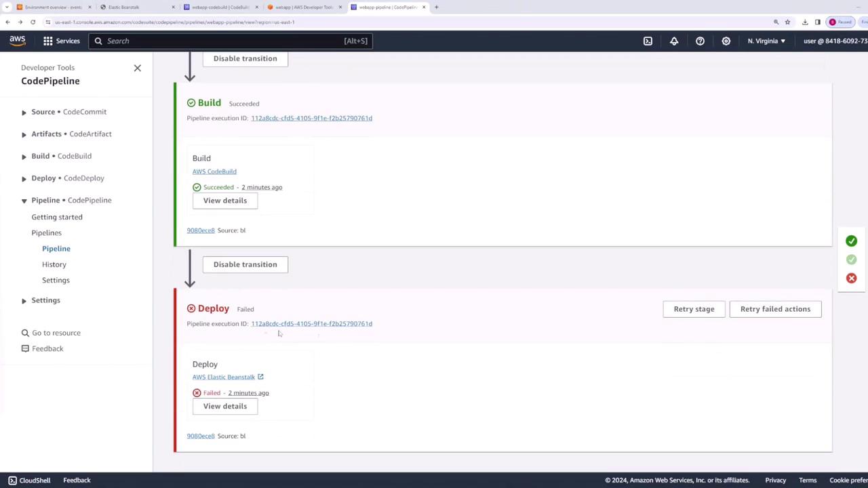868x488 pixels.
Task: Click the browser address bar URL
Action: pyautogui.click(x=175, y=22)
